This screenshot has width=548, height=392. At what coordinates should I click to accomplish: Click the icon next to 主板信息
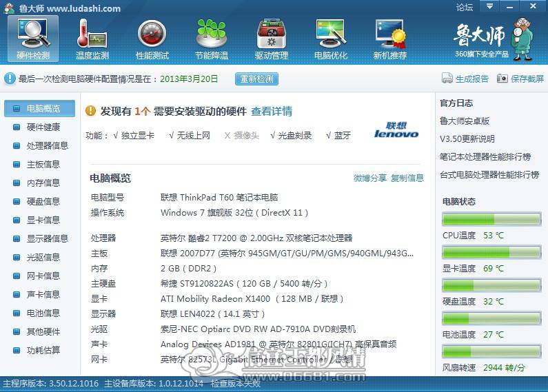17,164
